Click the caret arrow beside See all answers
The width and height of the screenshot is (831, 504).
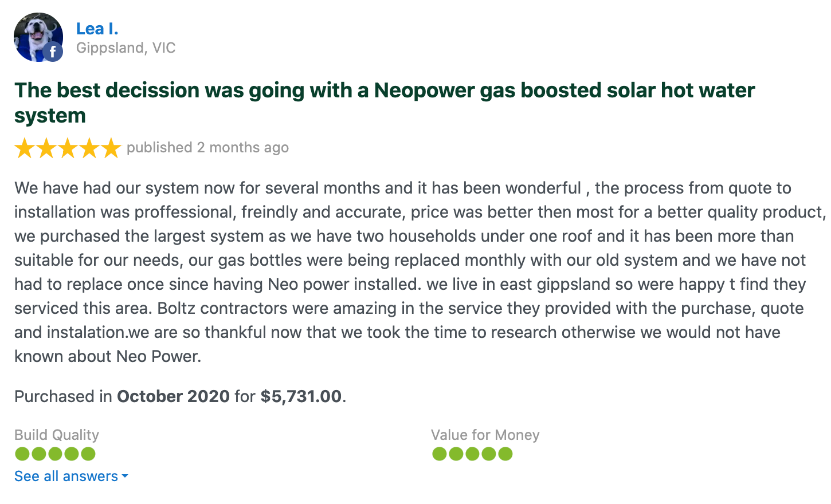[x=125, y=476]
